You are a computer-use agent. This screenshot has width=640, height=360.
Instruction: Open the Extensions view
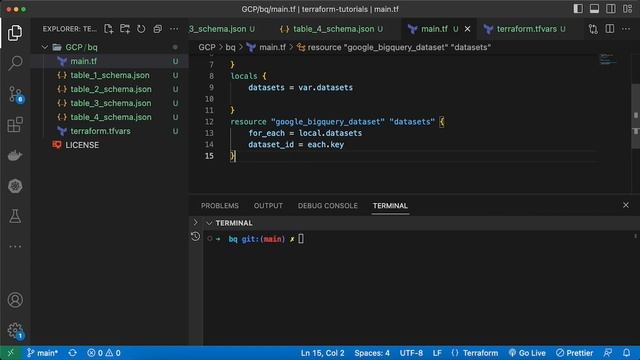[15, 125]
